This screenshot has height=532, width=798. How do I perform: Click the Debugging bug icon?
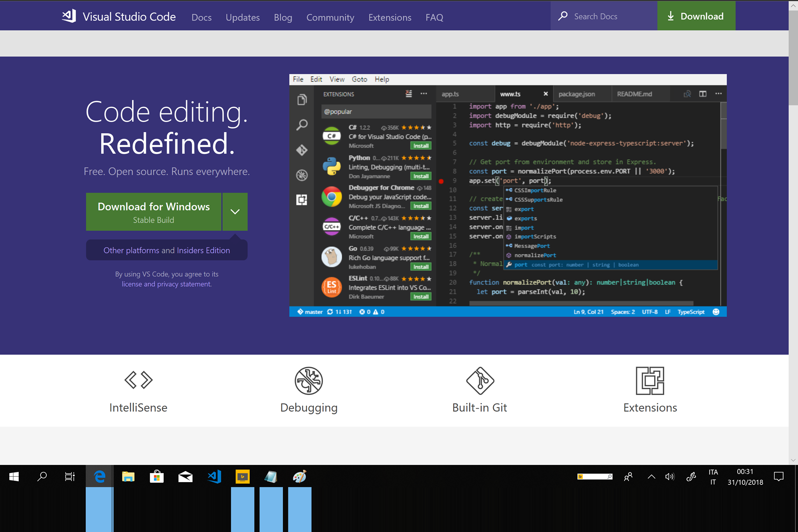coord(309,380)
